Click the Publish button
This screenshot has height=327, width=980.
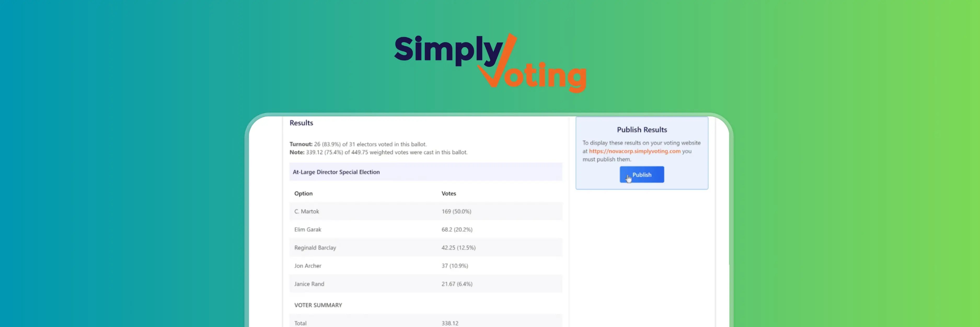pos(641,174)
